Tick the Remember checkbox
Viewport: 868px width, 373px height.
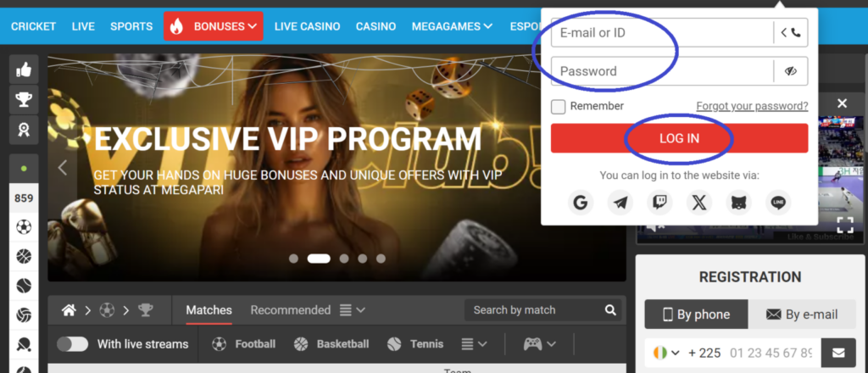pyautogui.click(x=558, y=106)
